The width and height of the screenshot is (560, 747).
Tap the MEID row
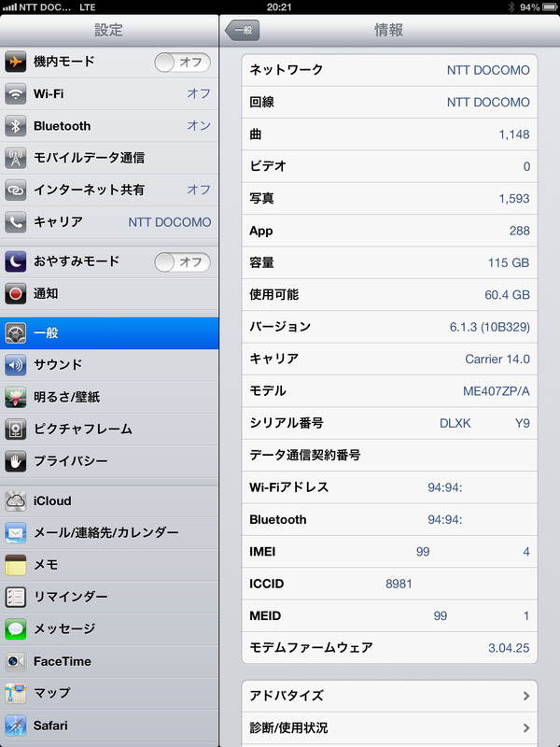[x=389, y=616]
